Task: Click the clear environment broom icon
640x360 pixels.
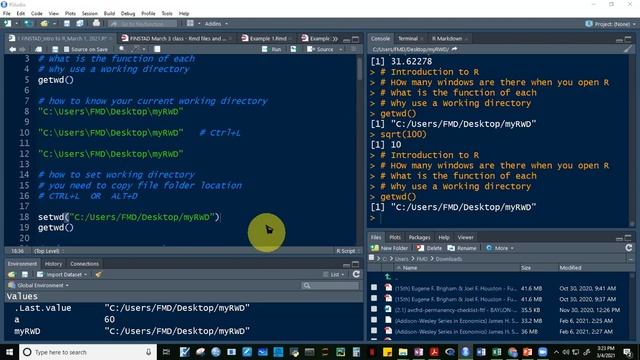Action: click(98, 275)
